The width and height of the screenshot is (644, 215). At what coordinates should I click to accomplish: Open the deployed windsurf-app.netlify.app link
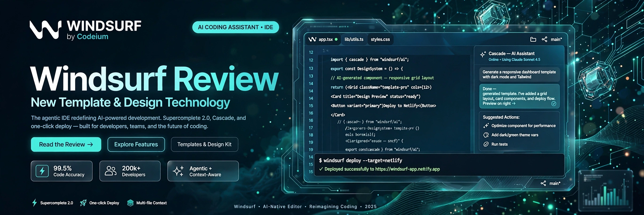pos(407,169)
